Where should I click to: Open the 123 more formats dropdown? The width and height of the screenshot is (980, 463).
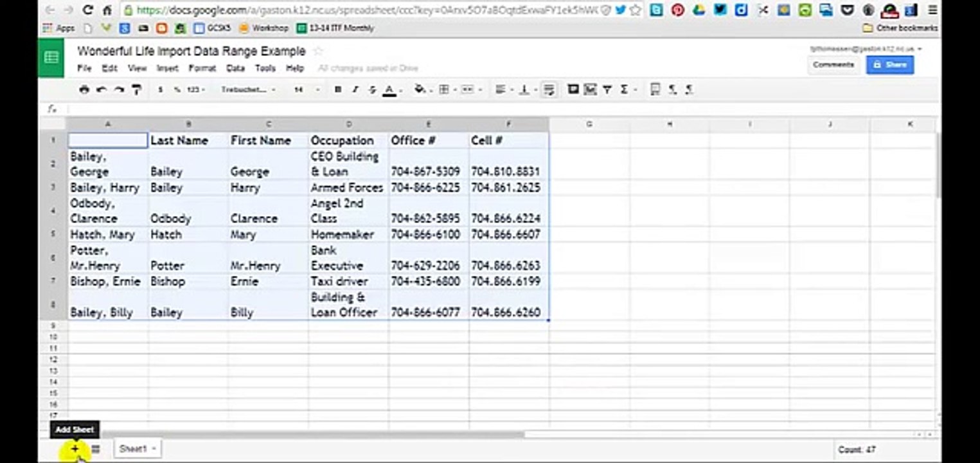[x=195, y=90]
